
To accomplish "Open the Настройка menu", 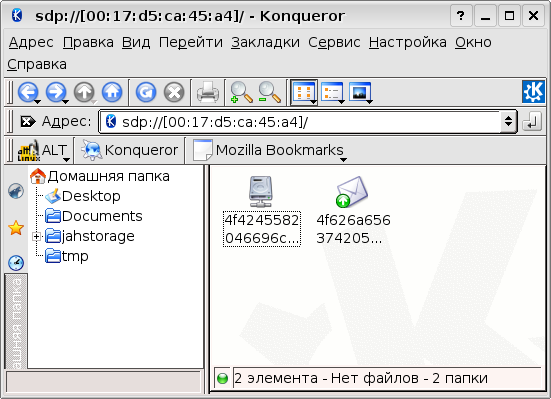I will pos(408,42).
